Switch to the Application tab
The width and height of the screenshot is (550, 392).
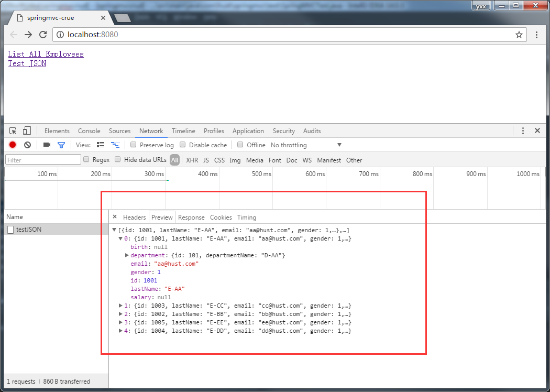248,131
